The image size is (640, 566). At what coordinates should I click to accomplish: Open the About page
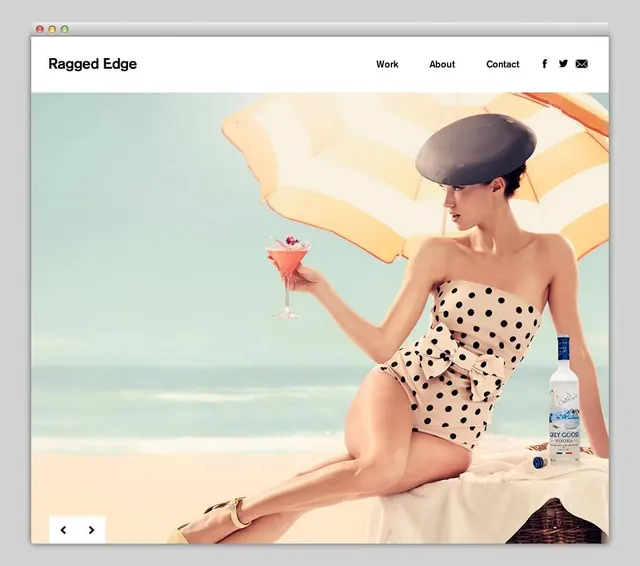[x=442, y=64]
